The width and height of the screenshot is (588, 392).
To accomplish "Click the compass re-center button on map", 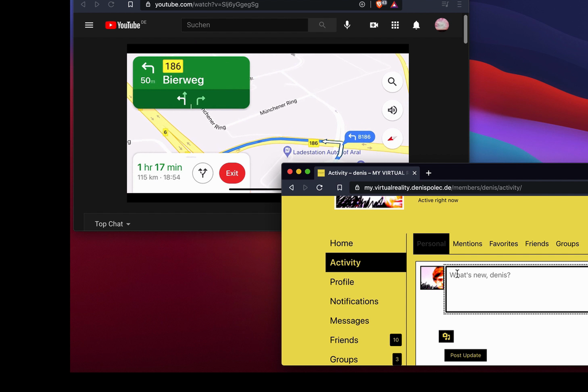I will pos(392,139).
